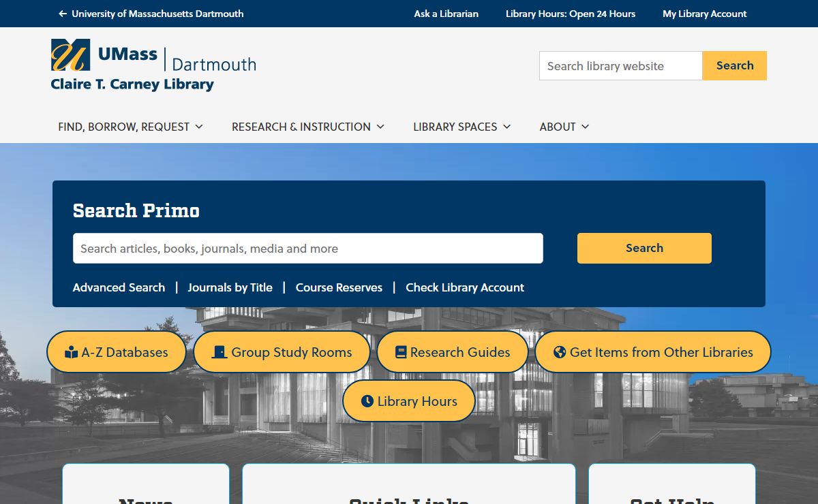
Task: Open Journals by Title link
Action: point(230,287)
